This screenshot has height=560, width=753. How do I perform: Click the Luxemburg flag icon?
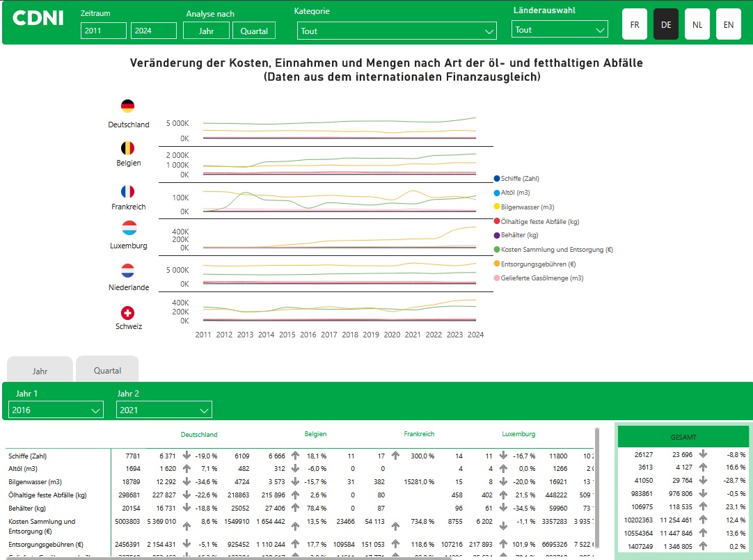(129, 228)
